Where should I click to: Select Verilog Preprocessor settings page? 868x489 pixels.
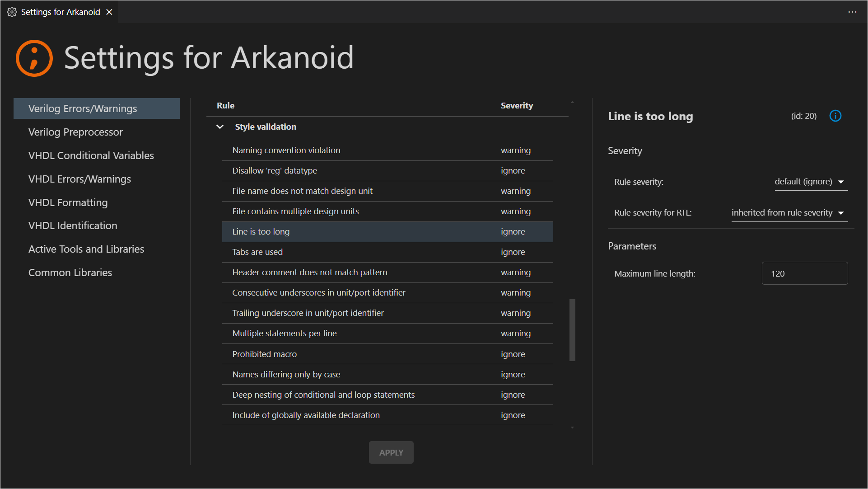tap(75, 132)
